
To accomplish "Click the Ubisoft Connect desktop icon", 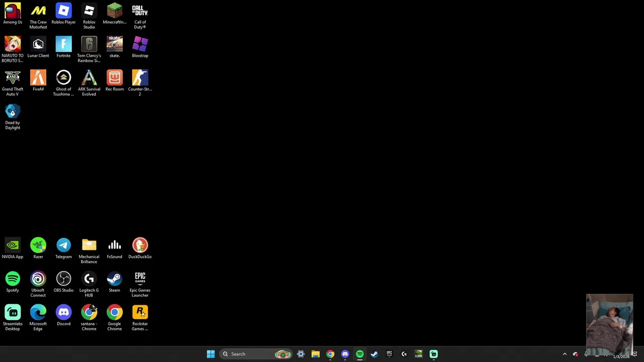I will [38, 284].
